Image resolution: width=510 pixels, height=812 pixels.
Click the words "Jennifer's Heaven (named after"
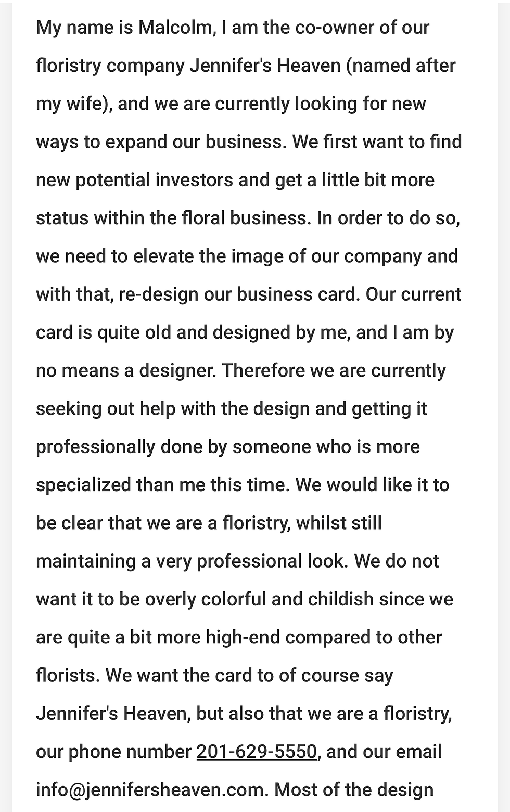[x=323, y=66]
